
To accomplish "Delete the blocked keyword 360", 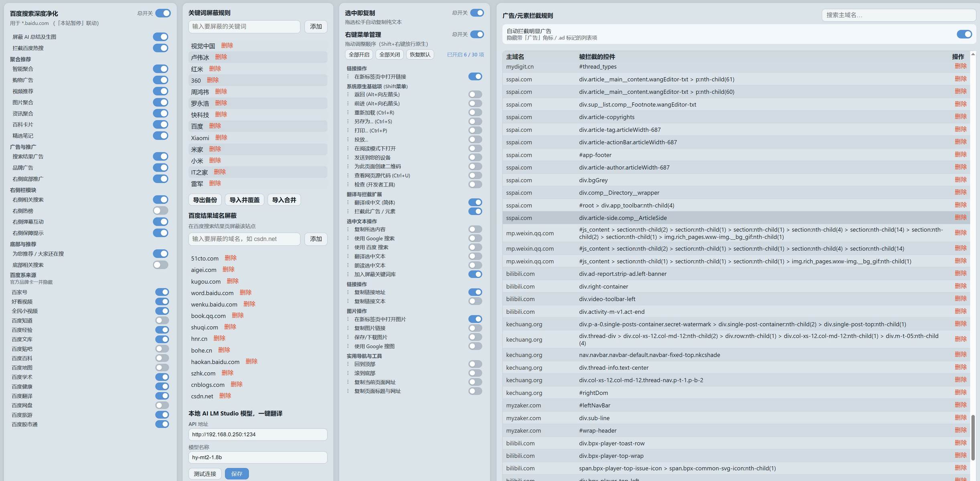I will click(x=213, y=80).
